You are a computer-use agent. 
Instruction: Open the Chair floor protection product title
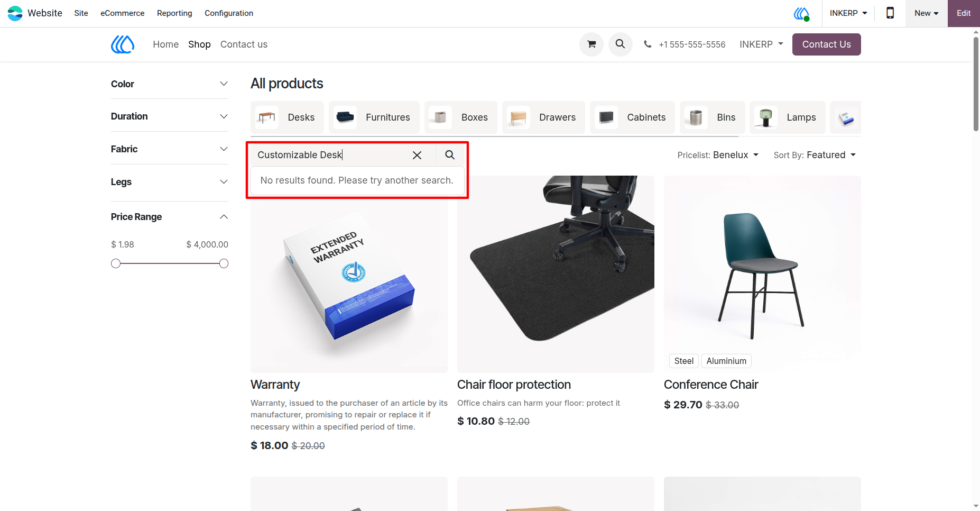pyautogui.click(x=514, y=385)
